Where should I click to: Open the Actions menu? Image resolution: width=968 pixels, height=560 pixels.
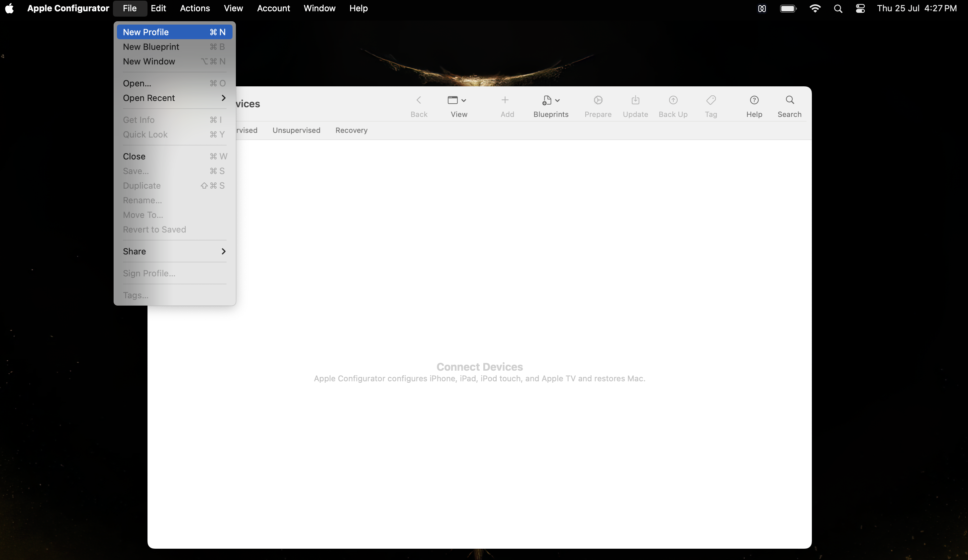pos(195,8)
